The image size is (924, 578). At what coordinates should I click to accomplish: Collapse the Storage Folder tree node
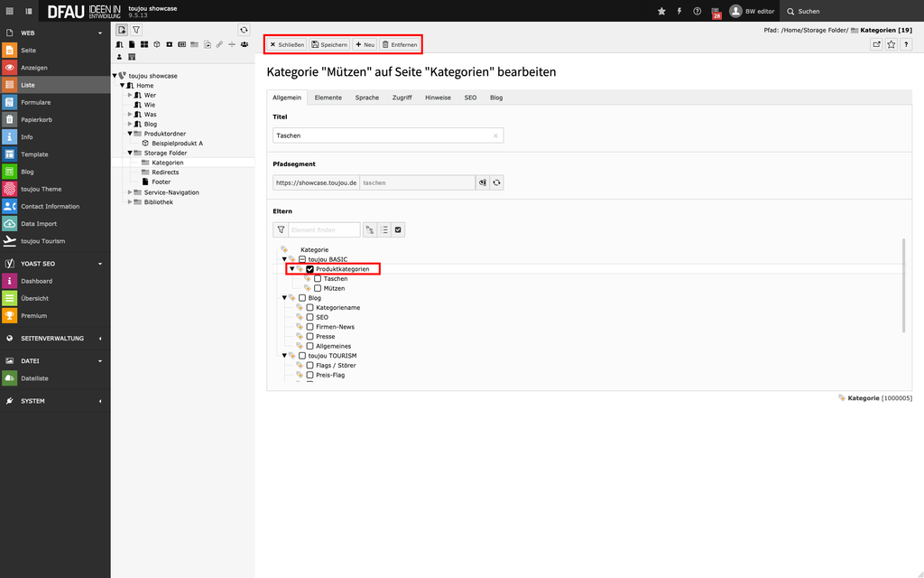coord(130,154)
